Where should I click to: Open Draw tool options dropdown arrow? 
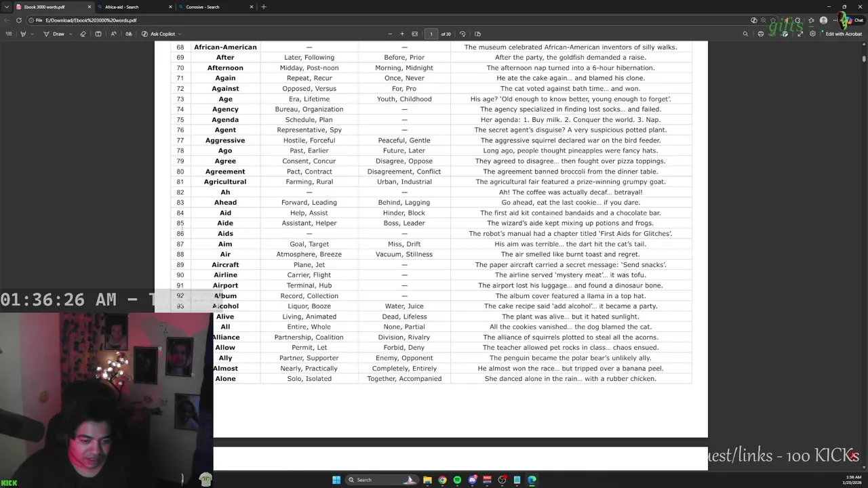click(x=69, y=34)
